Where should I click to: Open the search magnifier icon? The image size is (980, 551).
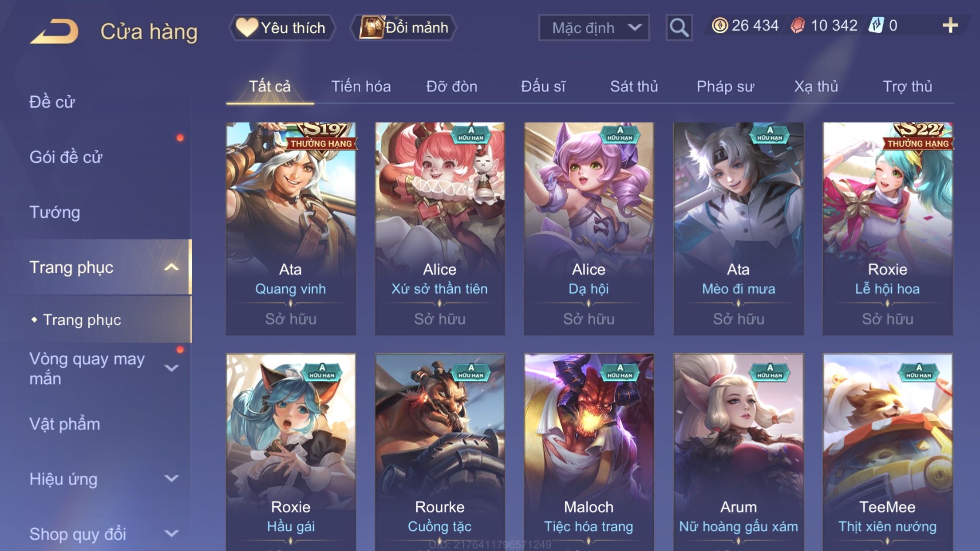(679, 28)
